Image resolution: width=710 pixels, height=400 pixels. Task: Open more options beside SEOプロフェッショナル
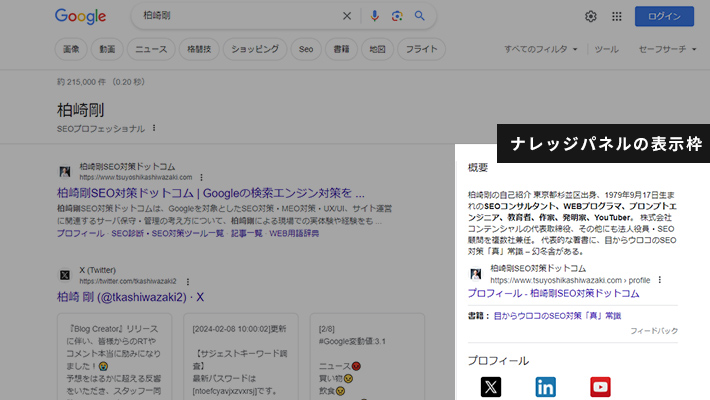(154, 128)
